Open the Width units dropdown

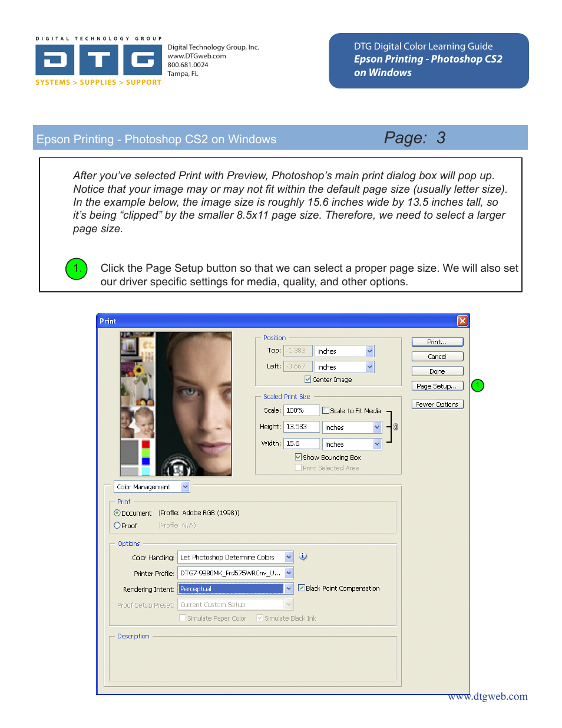[x=377, y=444]
